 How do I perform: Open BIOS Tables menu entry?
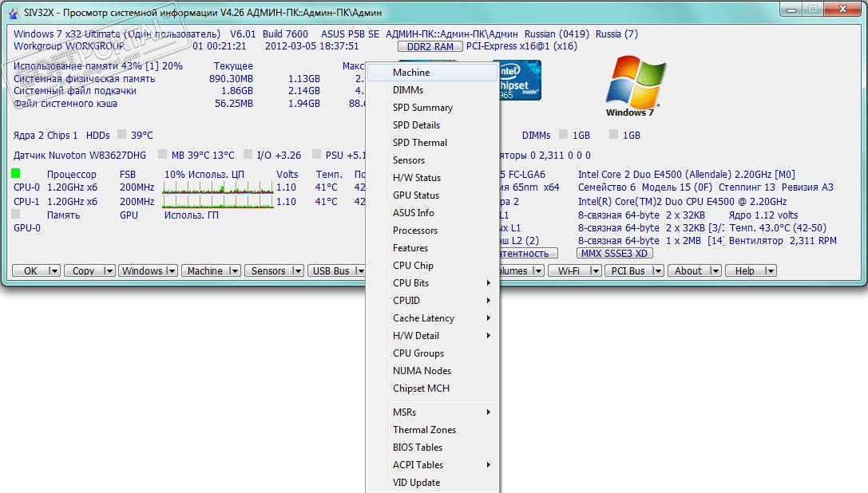(x=432, y=447)
